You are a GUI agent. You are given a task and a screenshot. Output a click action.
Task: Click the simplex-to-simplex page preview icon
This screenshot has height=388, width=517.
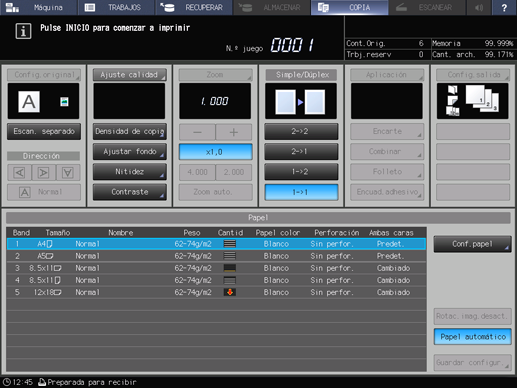click(x=301, y=101)
